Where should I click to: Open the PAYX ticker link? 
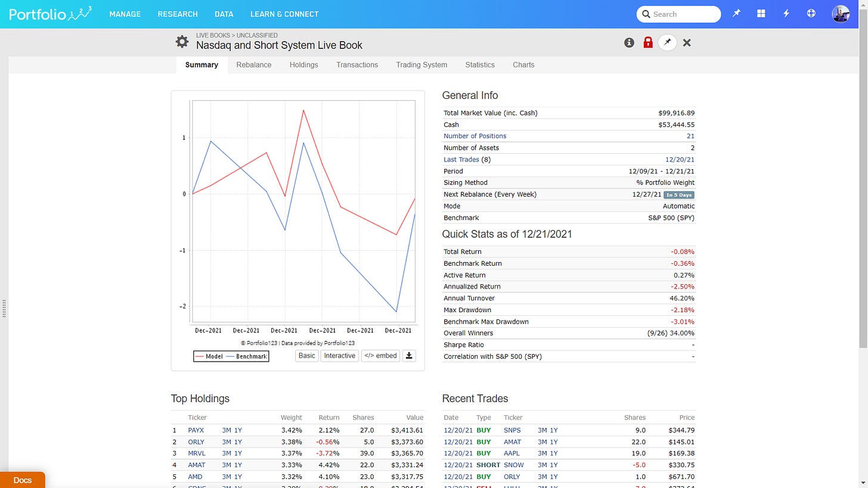196,430
